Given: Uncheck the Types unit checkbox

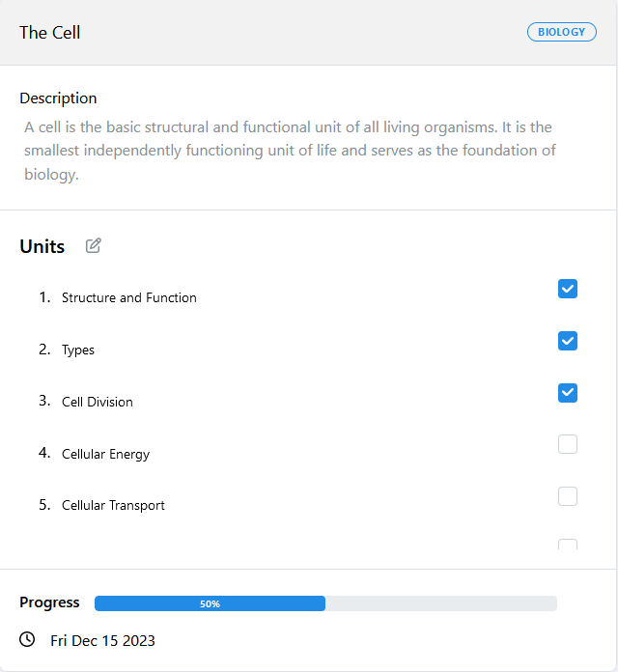Looking at the screenshot, I should (568, 341).
